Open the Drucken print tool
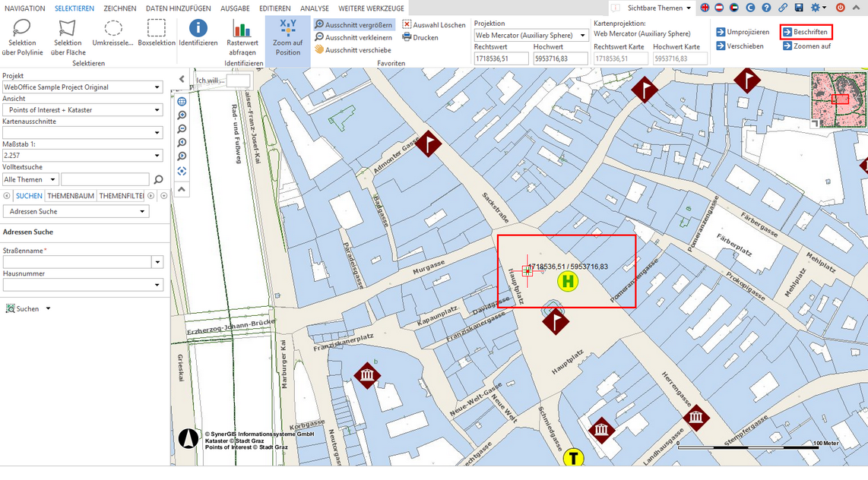 [420, 38]
